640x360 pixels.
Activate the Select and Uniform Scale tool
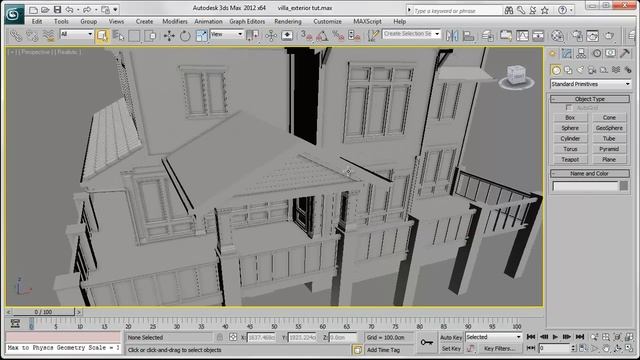point(201,36)
